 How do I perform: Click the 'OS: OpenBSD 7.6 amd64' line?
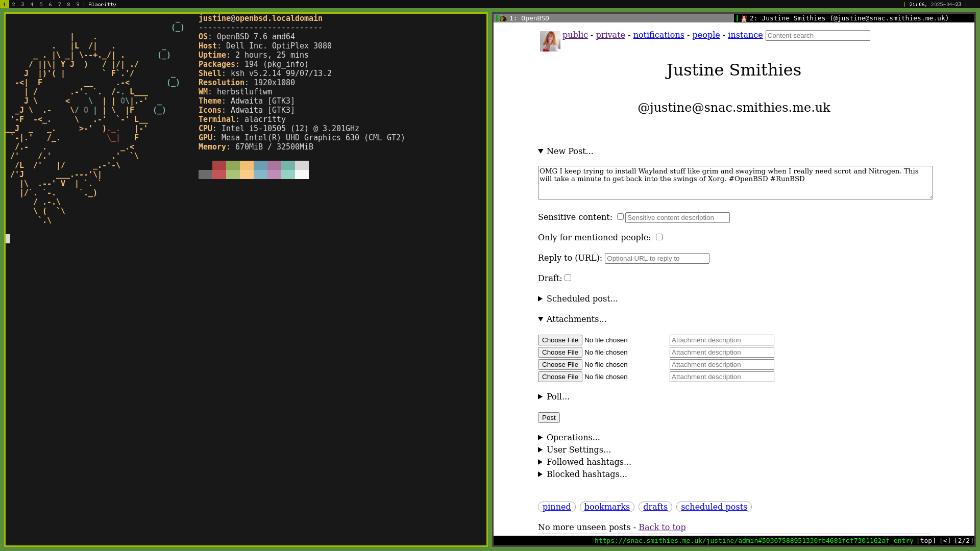[x=247, y=37]
